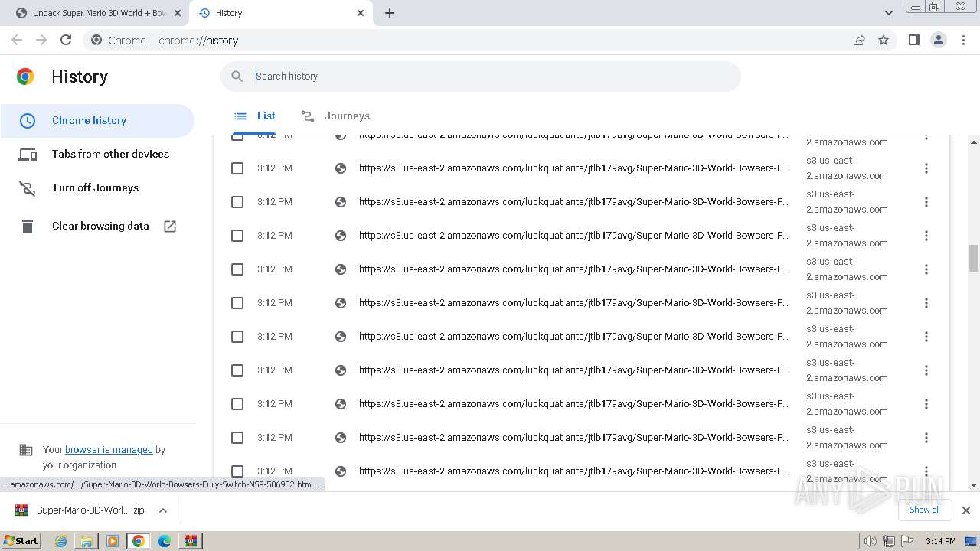Open the downloaded zip's options chevron
This screenshot has height=551, width=980.
tap(163, 510)
